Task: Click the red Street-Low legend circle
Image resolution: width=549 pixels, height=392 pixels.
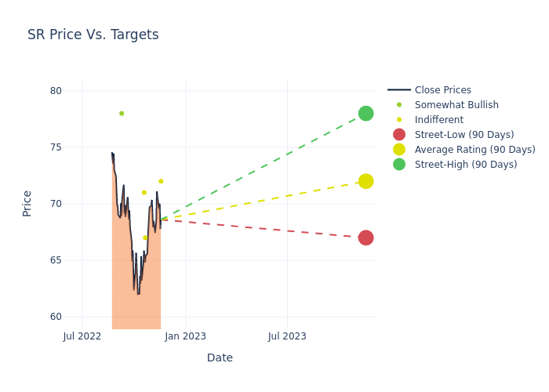Action: click(399, 135)
